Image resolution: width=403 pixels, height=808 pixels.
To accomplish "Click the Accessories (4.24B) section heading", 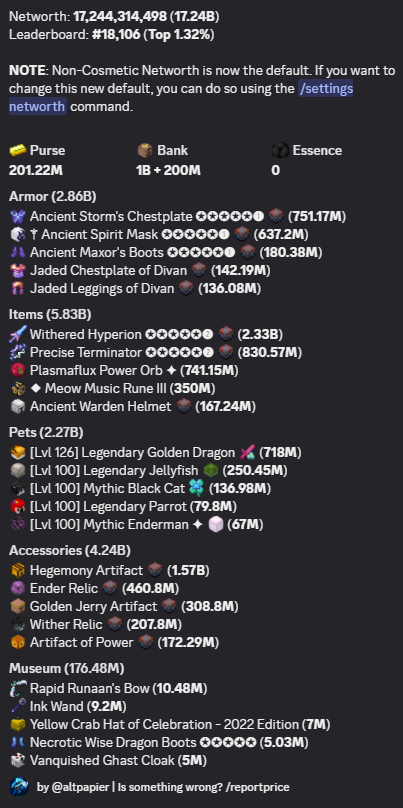I will click(70, 550).
